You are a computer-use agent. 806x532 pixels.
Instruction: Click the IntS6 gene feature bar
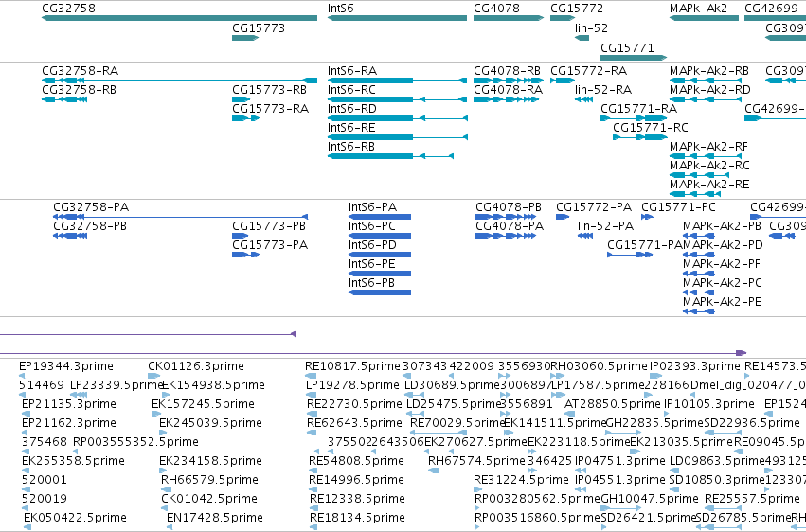click(x=398, y=18)
